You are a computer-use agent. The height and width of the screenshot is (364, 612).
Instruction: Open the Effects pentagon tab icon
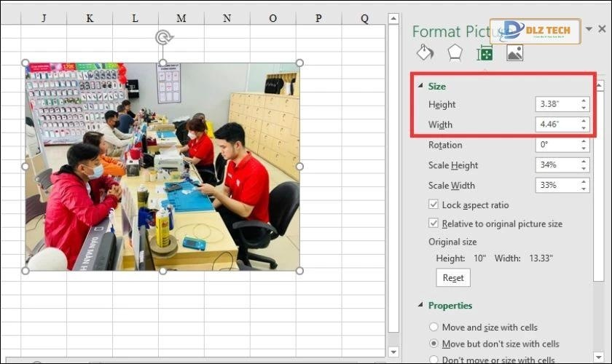click(455, 52)
